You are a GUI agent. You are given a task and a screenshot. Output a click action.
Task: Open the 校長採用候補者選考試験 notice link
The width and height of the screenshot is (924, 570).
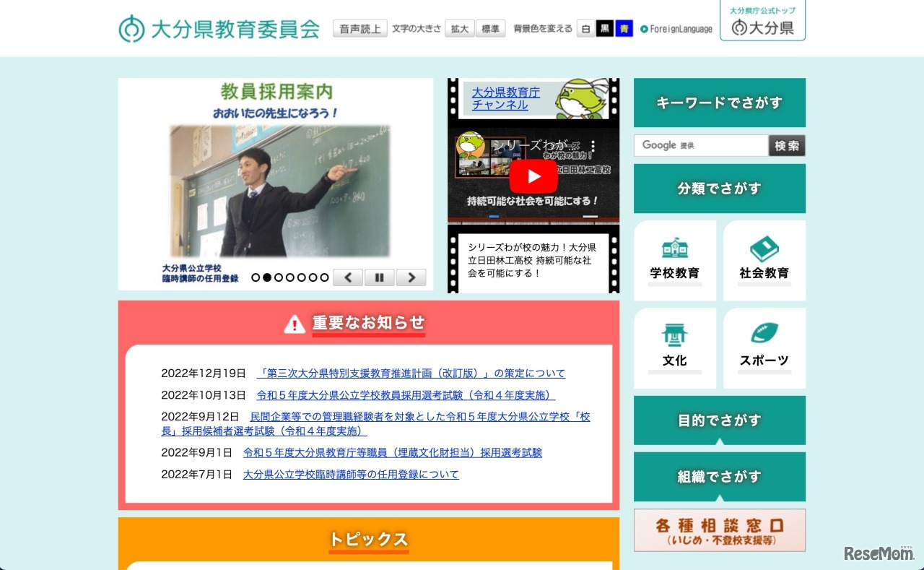pyautogui.click(x=375, y=424)
